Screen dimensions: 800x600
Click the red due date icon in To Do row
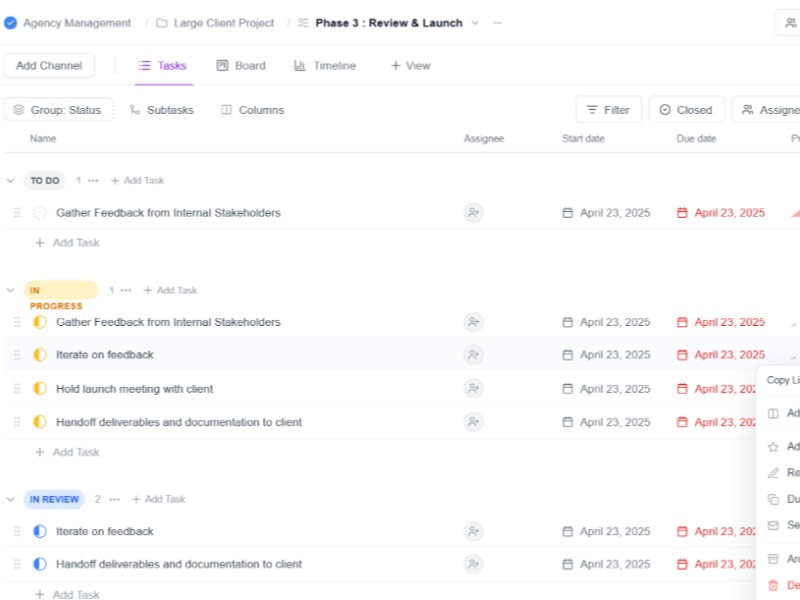tap(683, 213)
